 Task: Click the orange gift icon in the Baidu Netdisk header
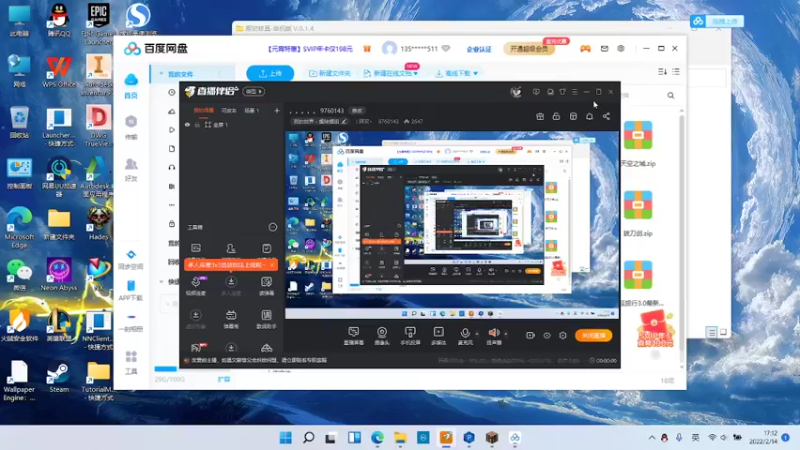point(367,49)
